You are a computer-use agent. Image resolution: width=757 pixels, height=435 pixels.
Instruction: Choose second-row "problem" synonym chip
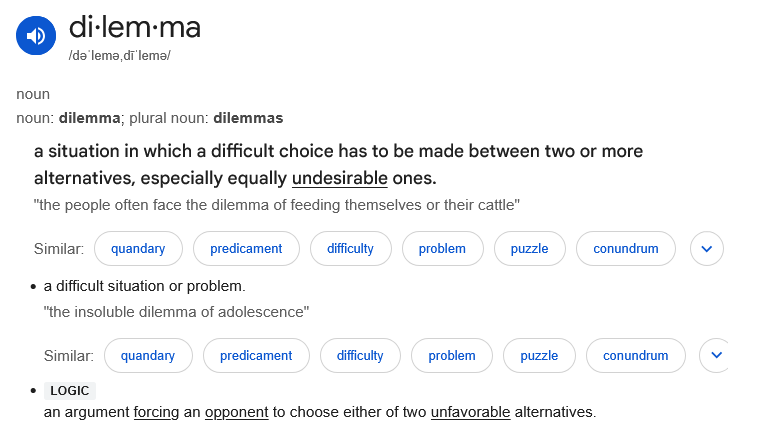[x=452, y=355]
